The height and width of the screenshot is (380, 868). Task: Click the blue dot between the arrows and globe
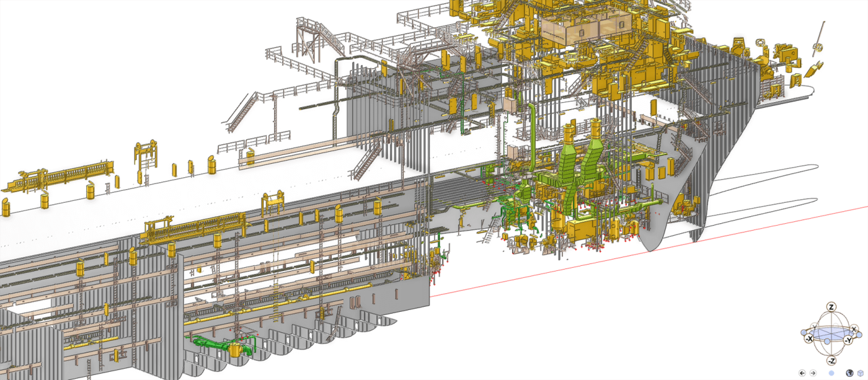(831, 373)
